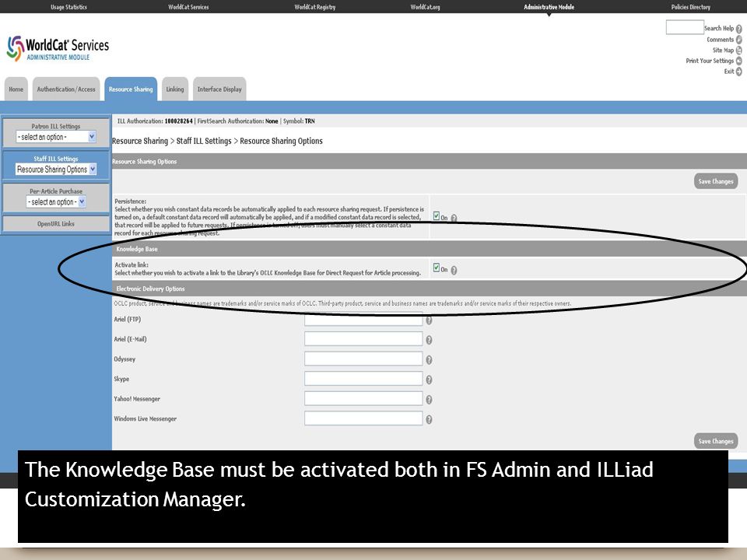The width and height of the screenshot is (747, 560).
Task: Open Usage Statistics in top navigation
Action: 69,7
